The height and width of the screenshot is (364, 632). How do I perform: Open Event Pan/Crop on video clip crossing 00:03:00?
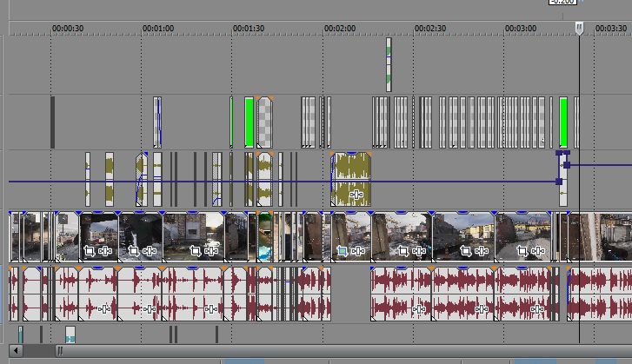pyautogui.click(x=522, y=251)
